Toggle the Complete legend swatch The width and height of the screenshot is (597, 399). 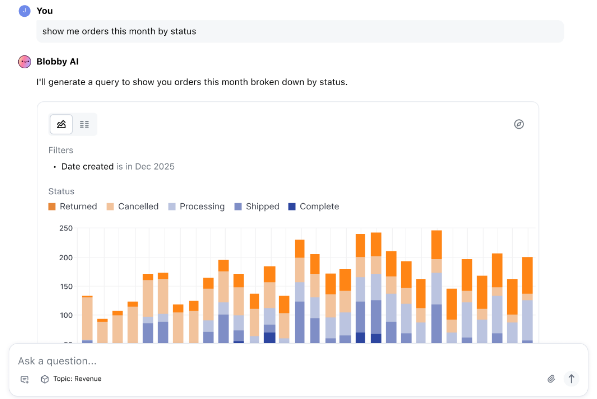(x=292, y=206)
